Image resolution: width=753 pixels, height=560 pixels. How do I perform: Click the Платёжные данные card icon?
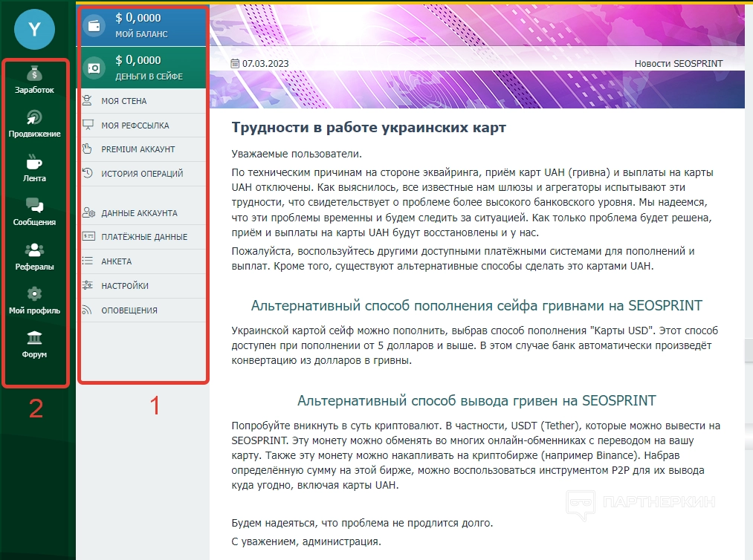point(88,237)
